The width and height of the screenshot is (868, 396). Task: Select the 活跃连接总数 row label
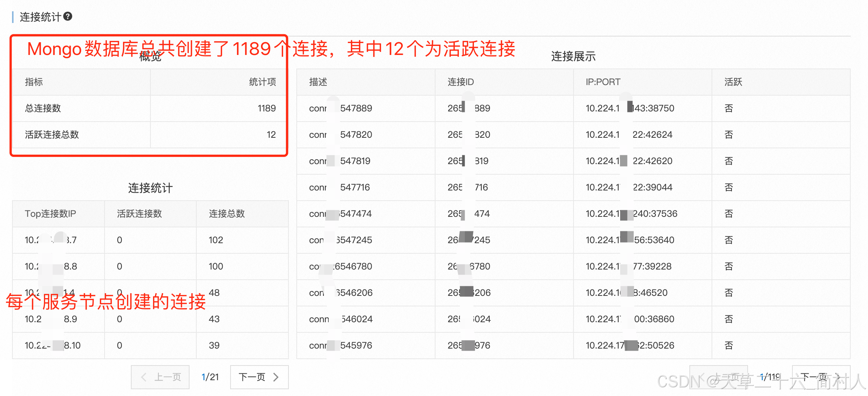52,135
